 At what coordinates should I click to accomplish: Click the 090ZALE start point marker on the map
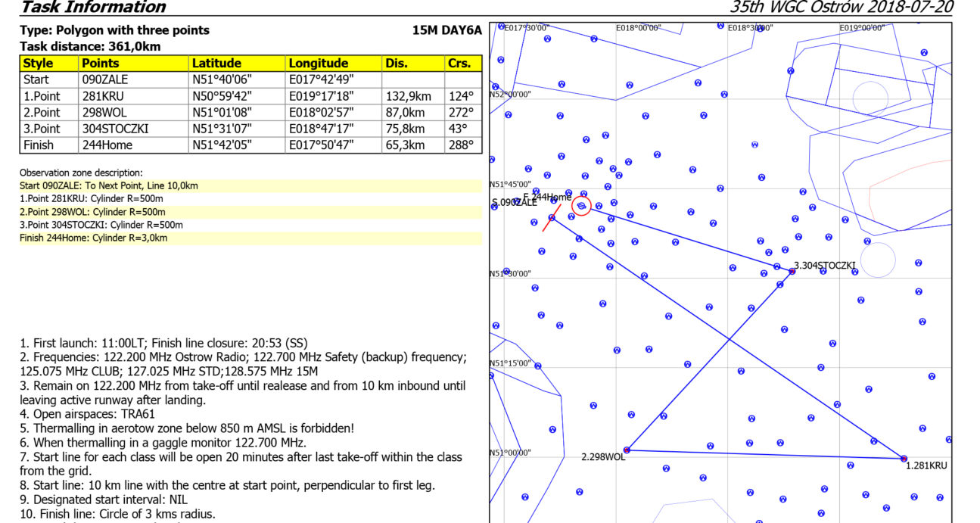552,217
